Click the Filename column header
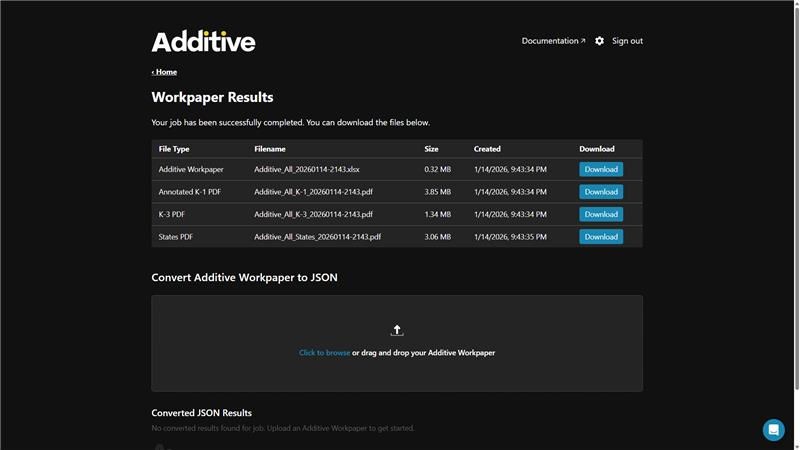 tap(270, 149)
